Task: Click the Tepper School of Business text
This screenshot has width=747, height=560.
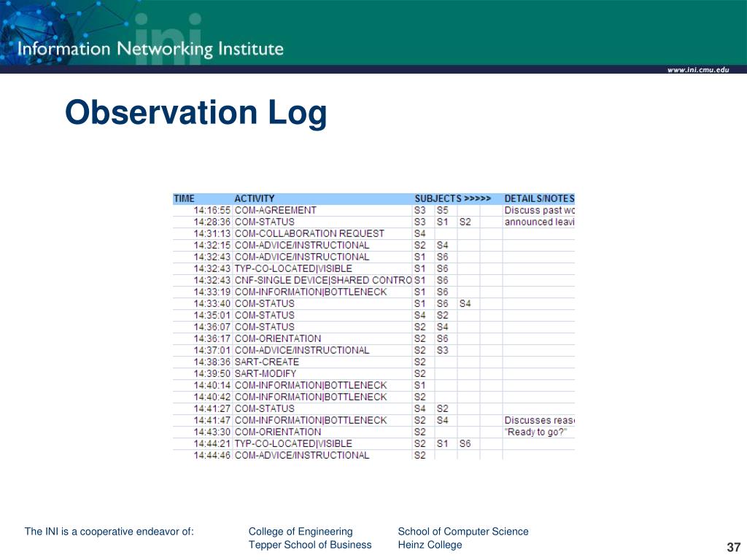Action: coord(310,545)
